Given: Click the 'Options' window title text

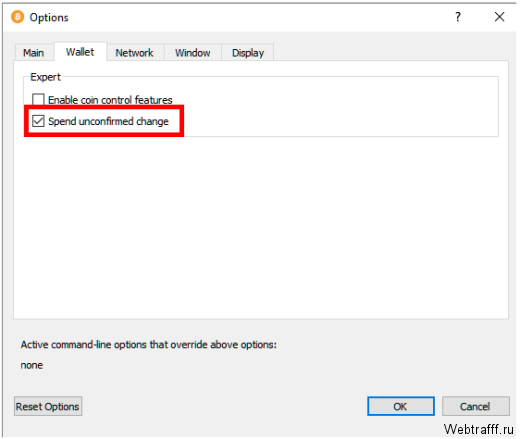Looking at the screenshot, I should click(x=49, y=18).
